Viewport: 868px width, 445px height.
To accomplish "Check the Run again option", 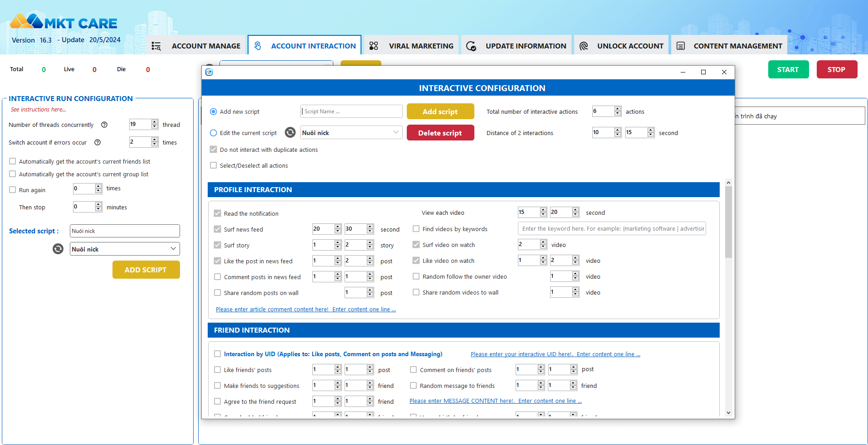I will pyautogui.click(x=13, y=190).
